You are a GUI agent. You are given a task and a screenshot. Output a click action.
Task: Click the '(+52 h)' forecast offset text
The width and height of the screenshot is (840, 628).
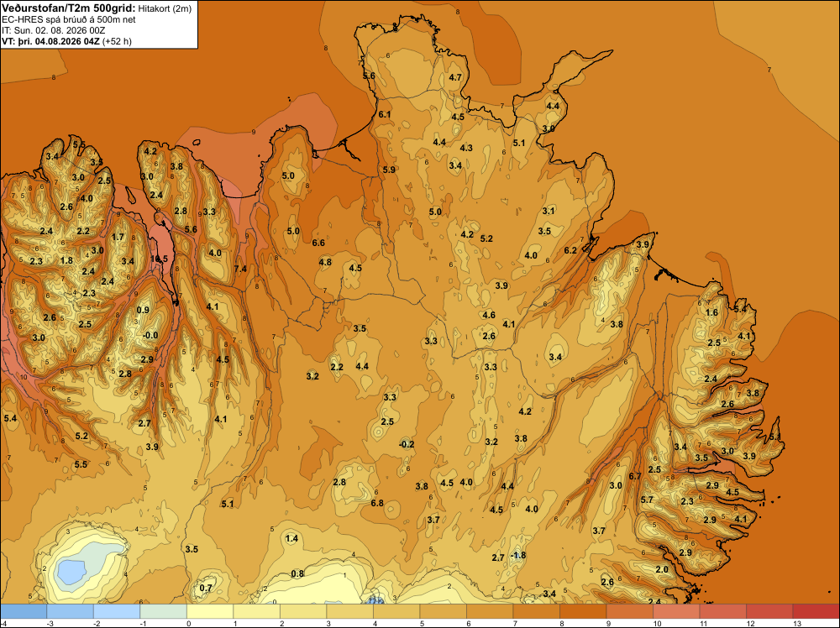click(x=117, y=40)
